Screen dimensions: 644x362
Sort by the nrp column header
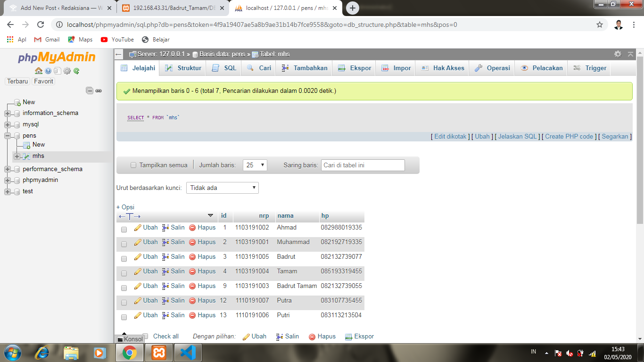pos(264,216)
